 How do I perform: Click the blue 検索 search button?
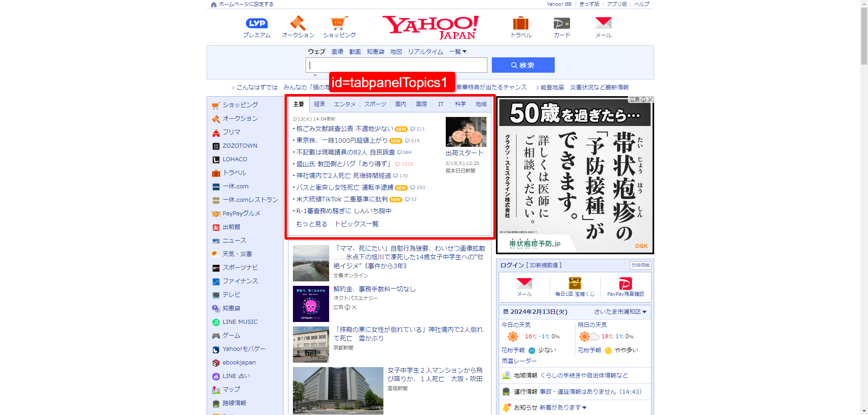(x=523, y=65)
